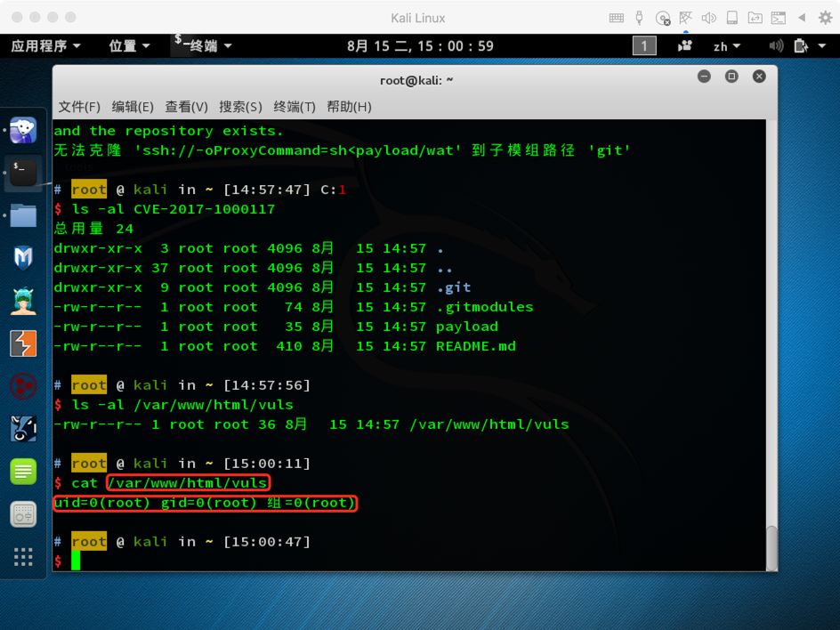Click the VM audio speaker icon
The height and width of the screenshot is (630, 840).
click(x=708, y=18)
